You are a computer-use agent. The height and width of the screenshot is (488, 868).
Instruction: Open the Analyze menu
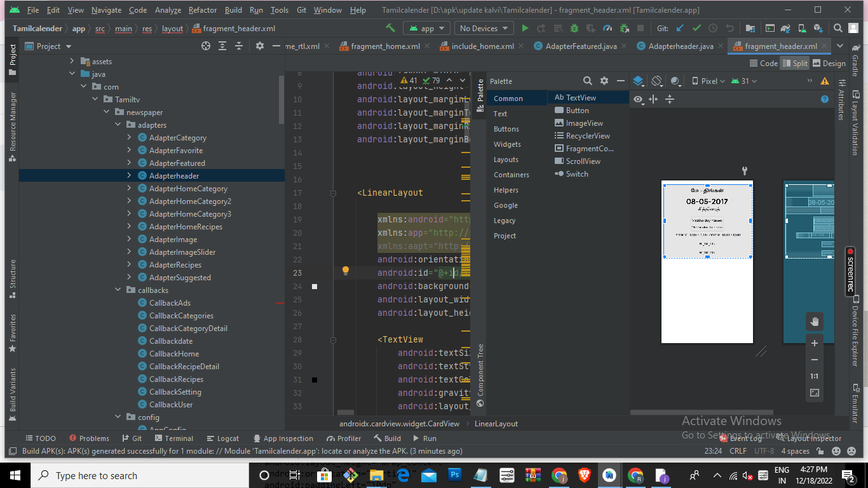(x=168, y=10)
